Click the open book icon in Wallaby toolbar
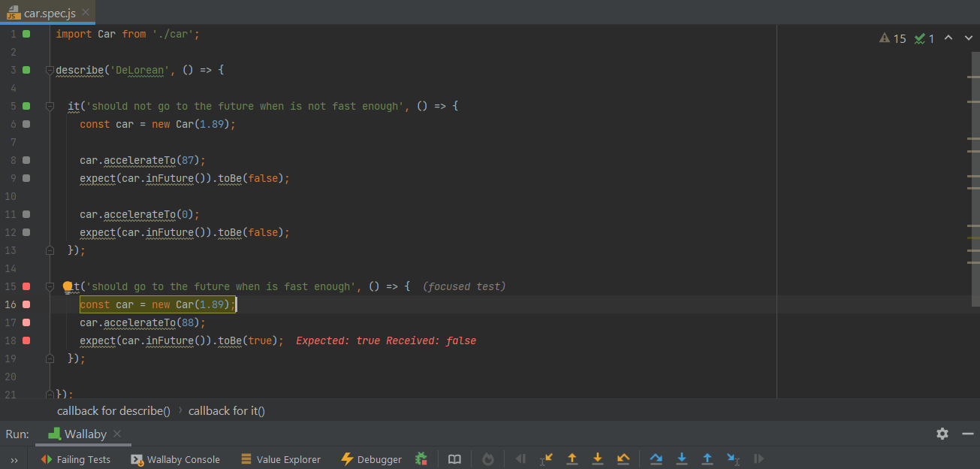This screenshot has height=469, width=980. coord(454,458)
